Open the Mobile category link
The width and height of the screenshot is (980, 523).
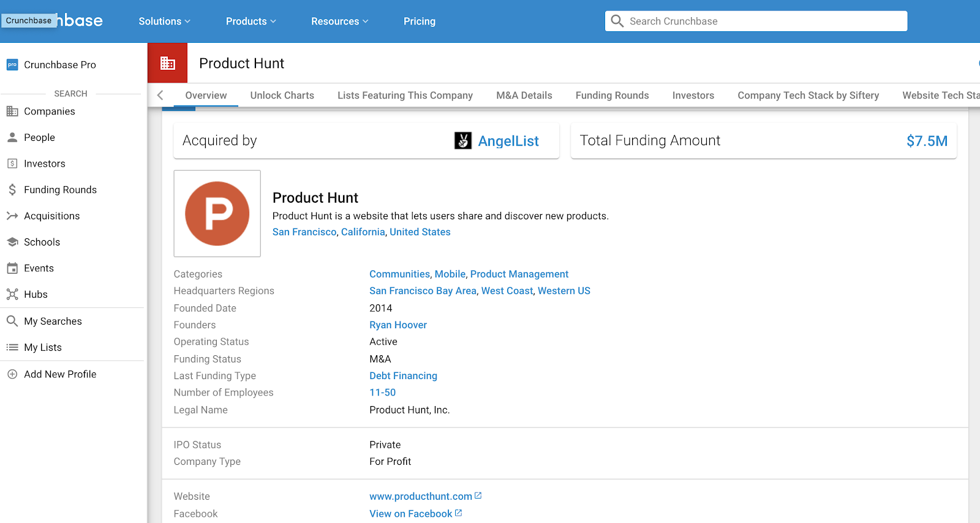tap(450, 274)
